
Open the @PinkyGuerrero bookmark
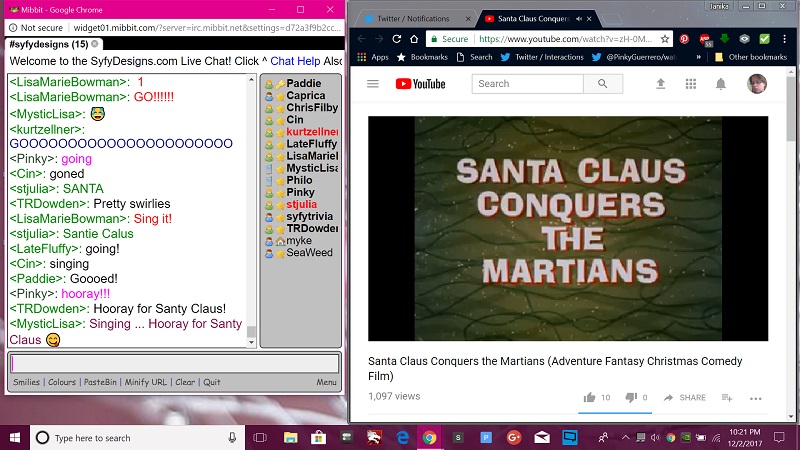pyautogui.click(x=635, y=57)
